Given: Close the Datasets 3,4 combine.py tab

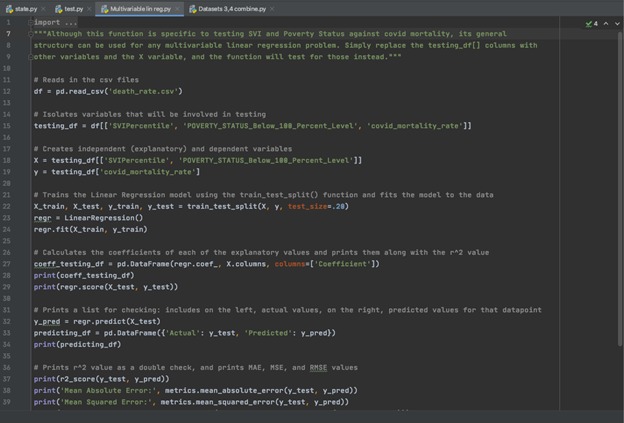Looking at the screenshot, I should [x=272, y=9].
